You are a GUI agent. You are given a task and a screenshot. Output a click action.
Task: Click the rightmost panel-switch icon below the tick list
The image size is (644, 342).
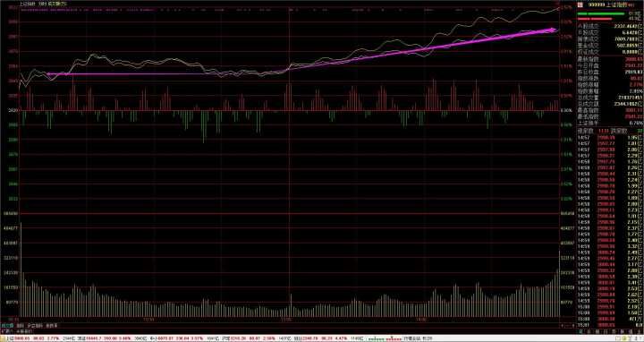(640, 331)
